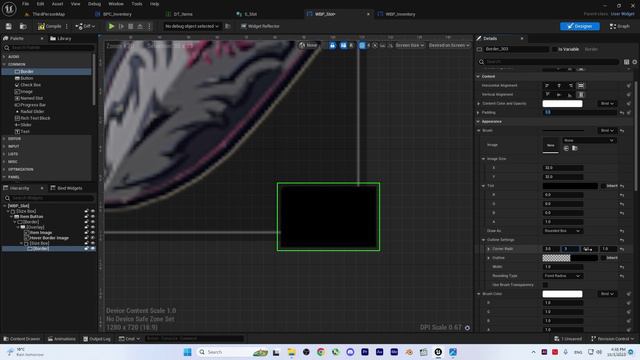This screenshot has width=640, height=360.
Task: Click the Content Color and Opacity swatch
Action: coord(562,104)
